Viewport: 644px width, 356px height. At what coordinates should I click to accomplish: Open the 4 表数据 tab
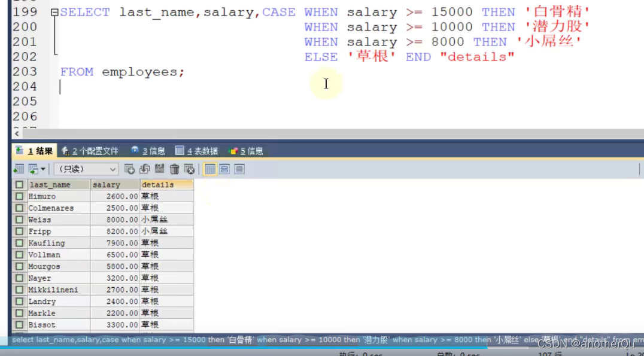[x=196, y=151]
